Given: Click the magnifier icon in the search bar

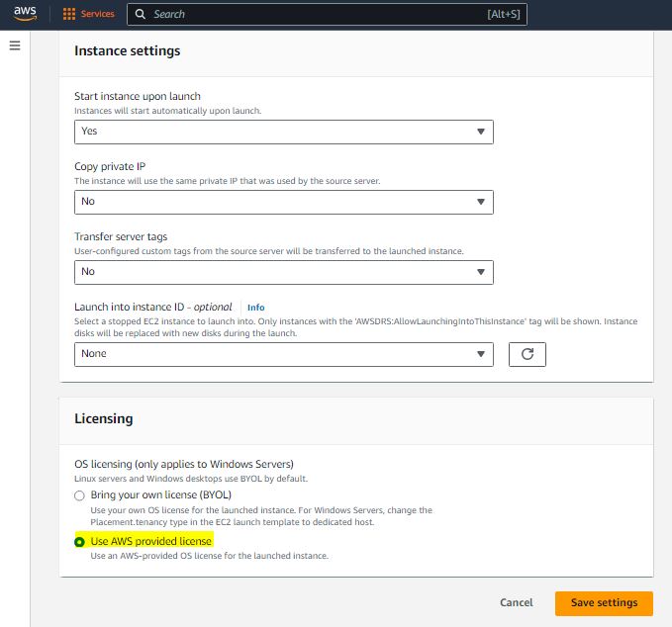Looking at the screenshot, I should (142, 14).
